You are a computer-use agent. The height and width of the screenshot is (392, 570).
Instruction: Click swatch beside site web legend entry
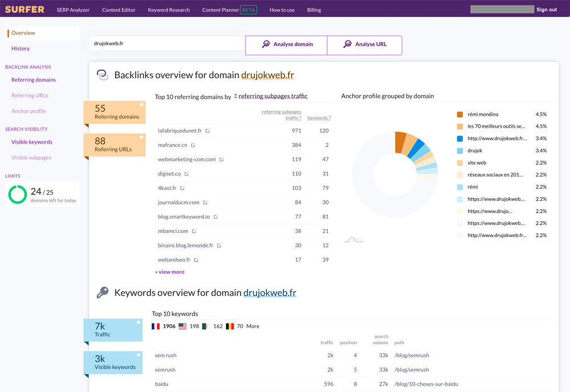coord(460,163)
